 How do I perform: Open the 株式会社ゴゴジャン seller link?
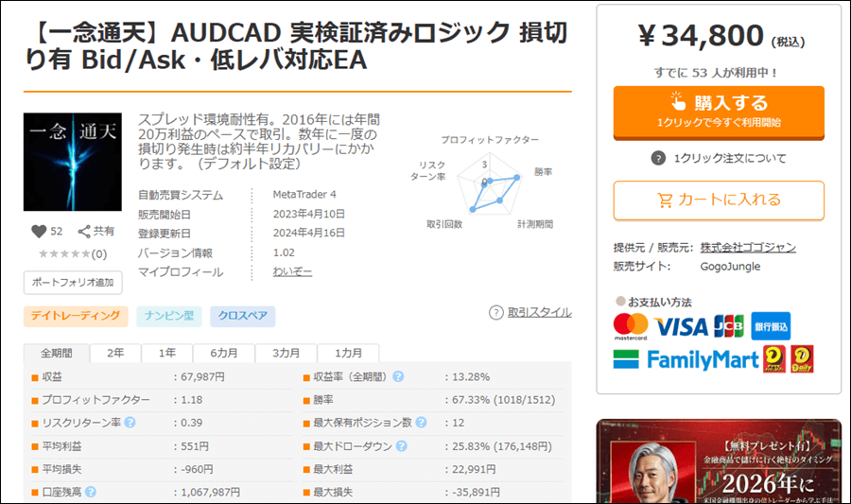pyautogui.click(x=748, y=248)
